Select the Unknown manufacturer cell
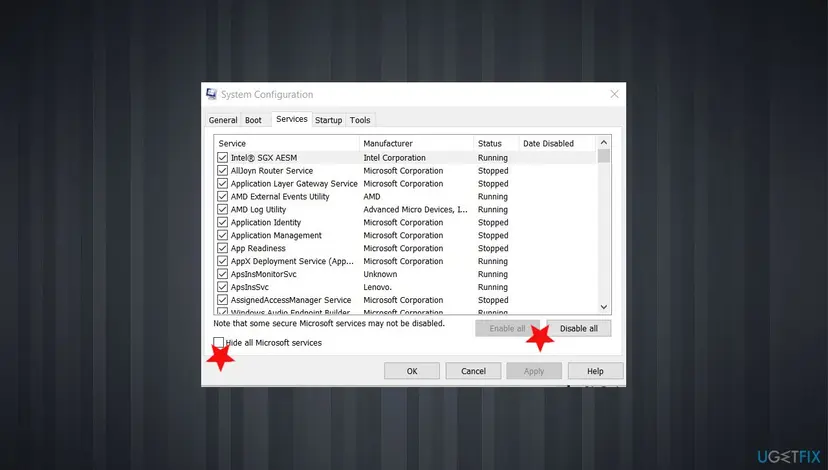The width and height of the screenshot is (828, 470). click(x=380, y=274)
